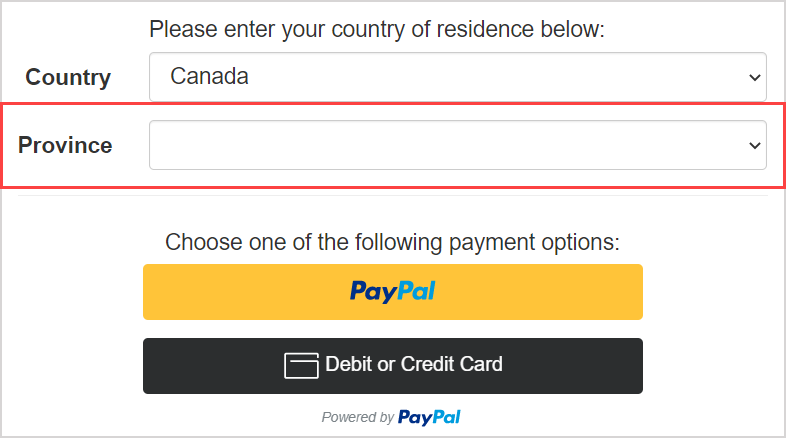The width and height of the screenshot is (786, 438).
Task: Click the dark blue Pay part of the yellow button's logo
Action: click(x=372, y=291)
